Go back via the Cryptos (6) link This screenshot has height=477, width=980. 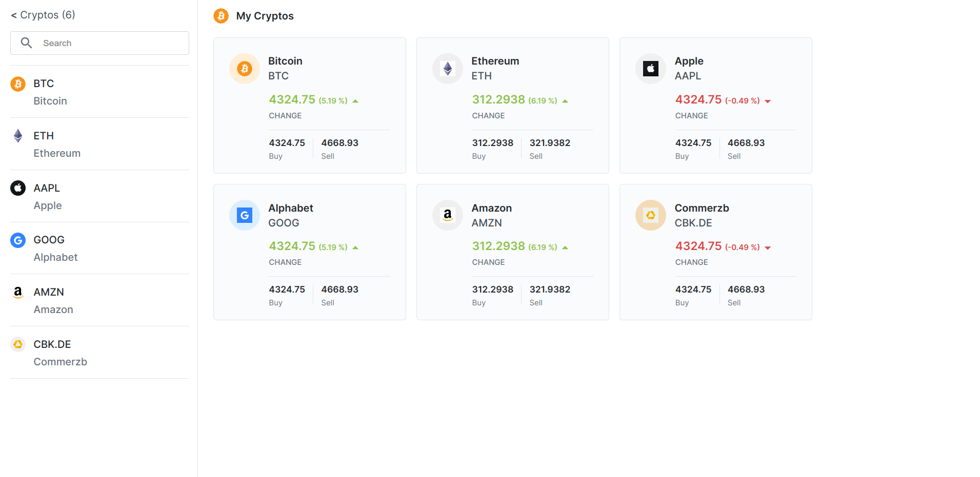pyautogui.click(x=43, y=15)
